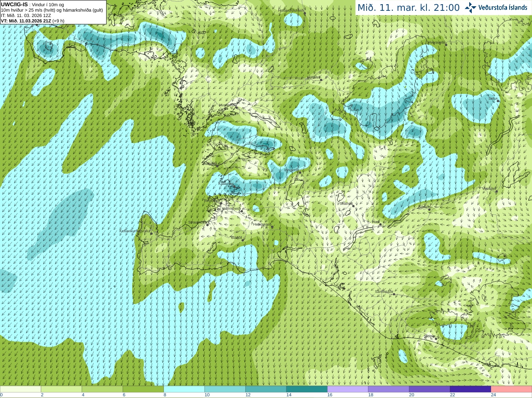Click the Keflavíkurflugvöllur station marker
Screen dimensions: 532x398
[152, 233]
